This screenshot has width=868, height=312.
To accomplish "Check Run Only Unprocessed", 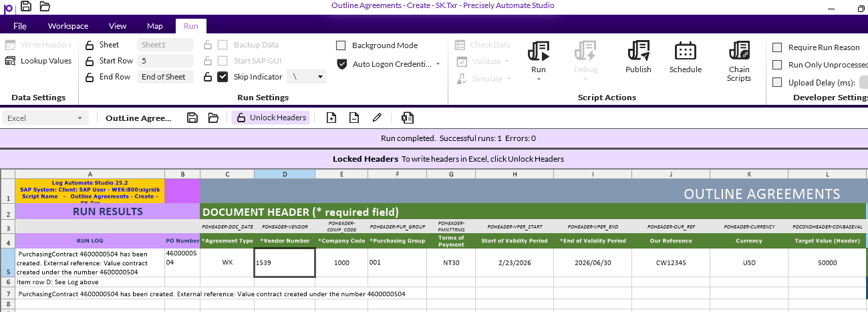I will point(777,65).
